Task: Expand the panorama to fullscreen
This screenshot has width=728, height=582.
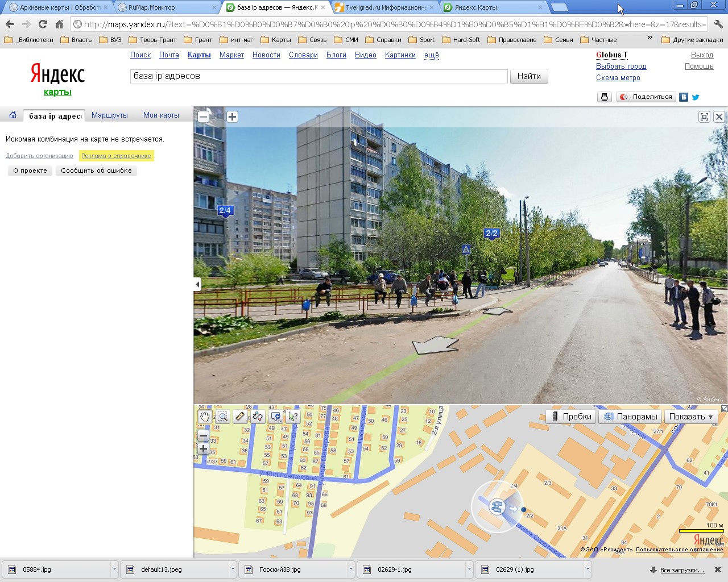Action: (704, 117)
